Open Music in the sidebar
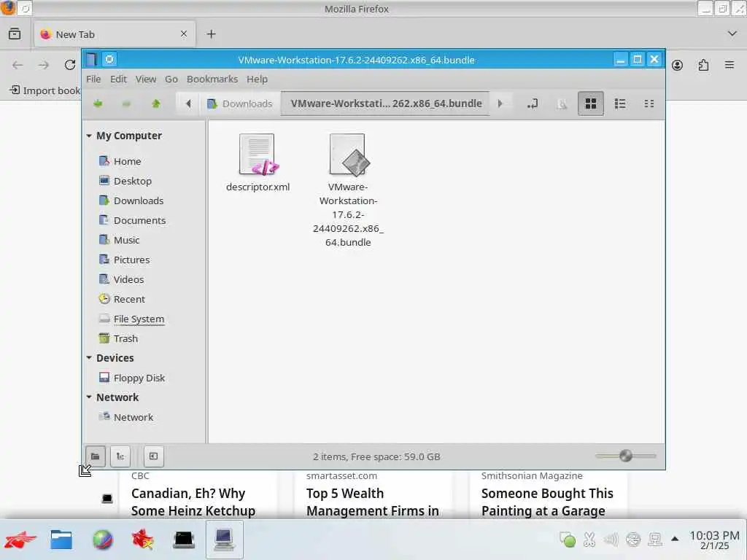Viewport: 747px width, 560px height. tap(126, 240)
